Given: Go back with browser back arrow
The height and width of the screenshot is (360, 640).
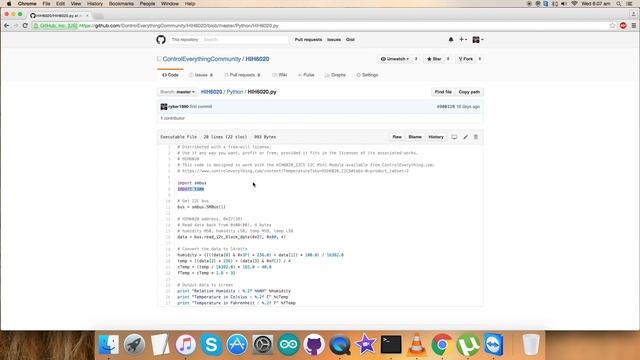Looking at the screenshot, I should coord(7,25).
